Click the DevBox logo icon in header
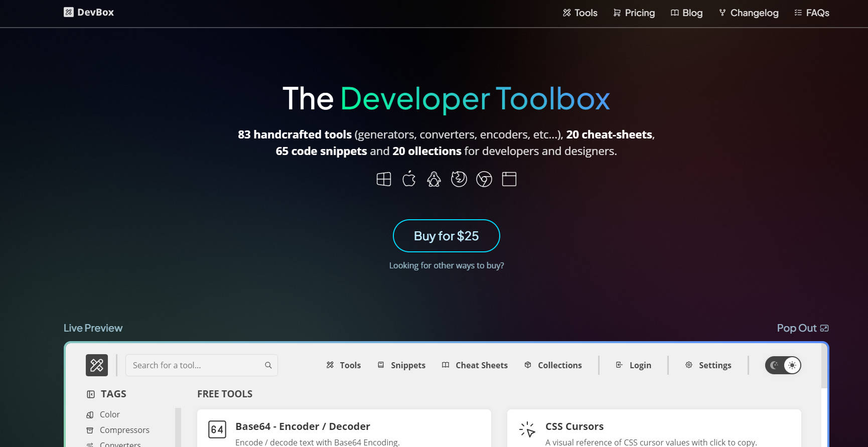Screen dimensions: 868x447 click(x=69, y=12)
